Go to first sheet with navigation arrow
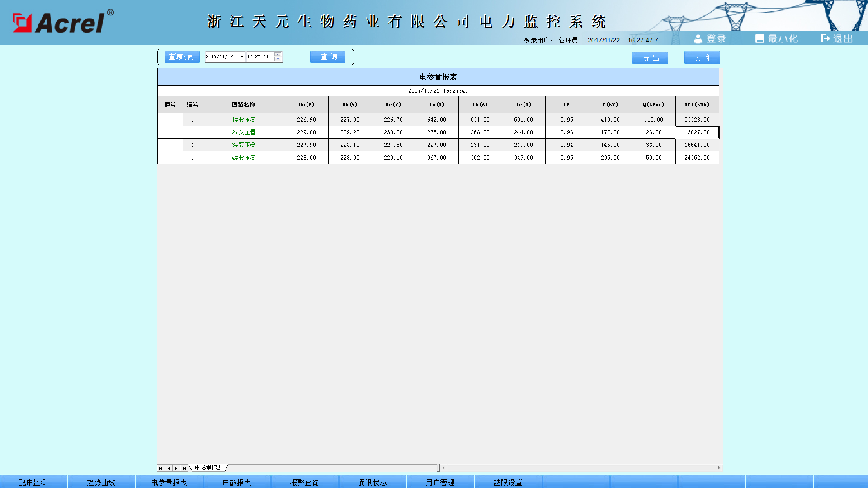868x488 pixels. [160, 468]
